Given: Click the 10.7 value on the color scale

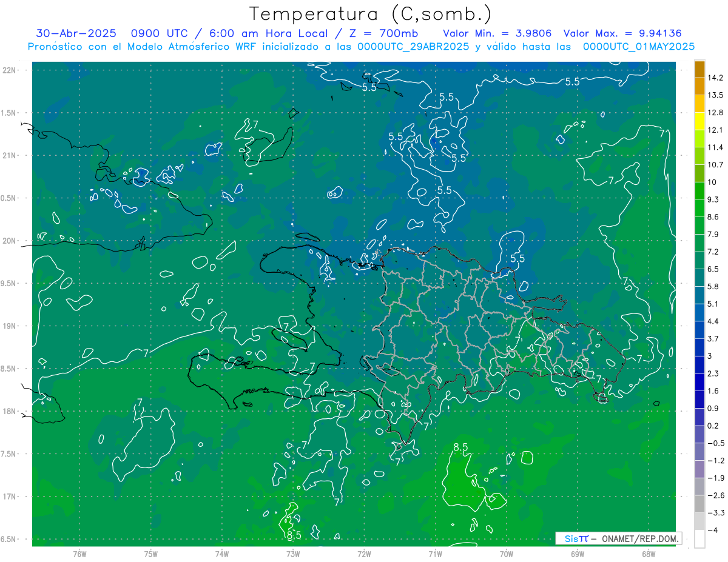Looking at the screenshot, I should [x=716, y=165].
